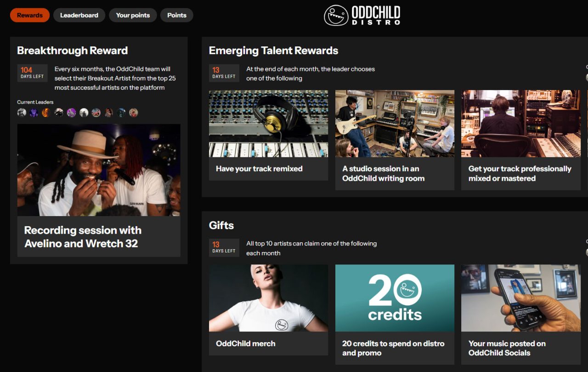Open the sixth leader avatar (gray silhouette)

coord(84,113)
